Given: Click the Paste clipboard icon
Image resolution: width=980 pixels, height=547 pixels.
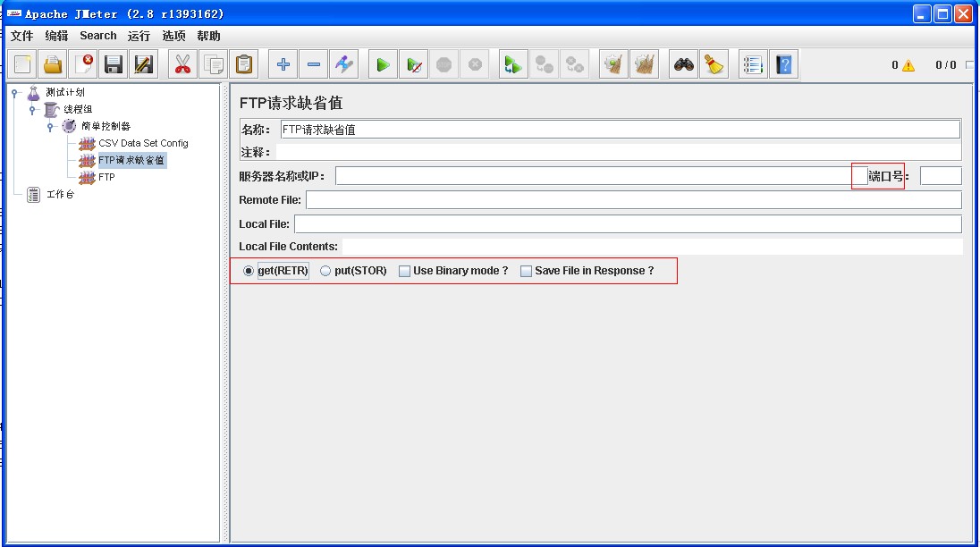Looking at the screenshot, I should 244,64.
